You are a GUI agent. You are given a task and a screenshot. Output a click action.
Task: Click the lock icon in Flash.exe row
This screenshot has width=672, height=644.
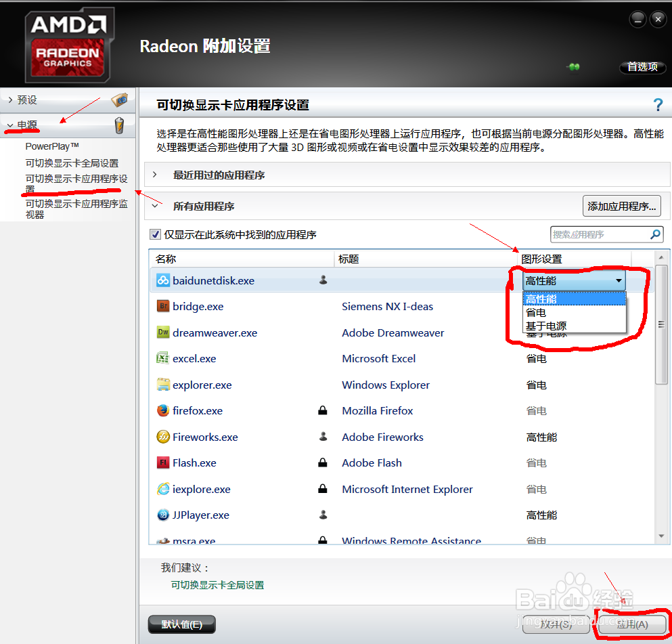click(x=323, y=463)
